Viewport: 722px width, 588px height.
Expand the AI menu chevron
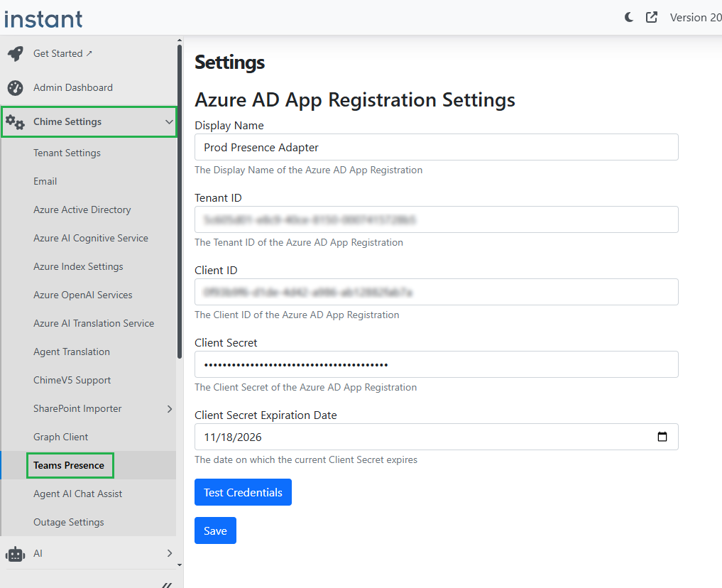(170, 553)
